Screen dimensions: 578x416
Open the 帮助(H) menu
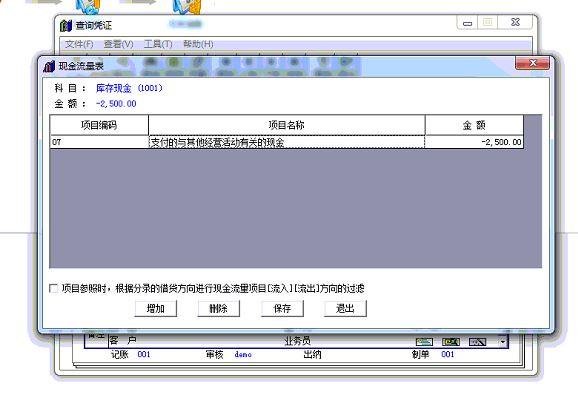(198, 44)
